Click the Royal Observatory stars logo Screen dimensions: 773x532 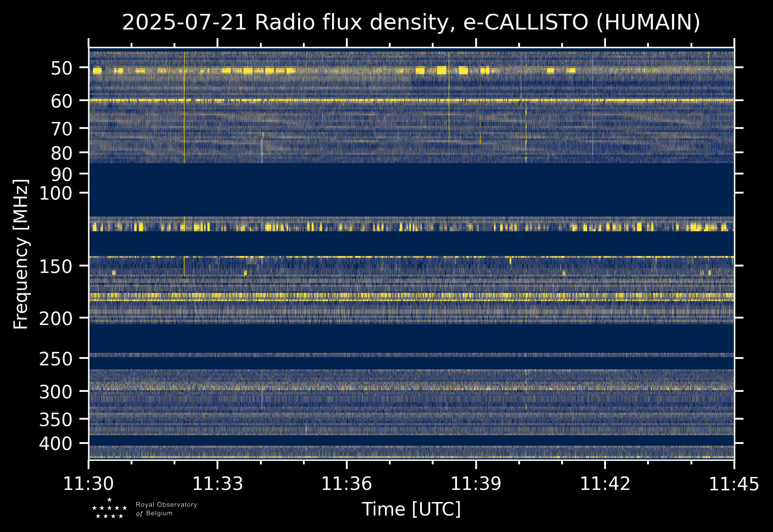[x=109, y=509]
